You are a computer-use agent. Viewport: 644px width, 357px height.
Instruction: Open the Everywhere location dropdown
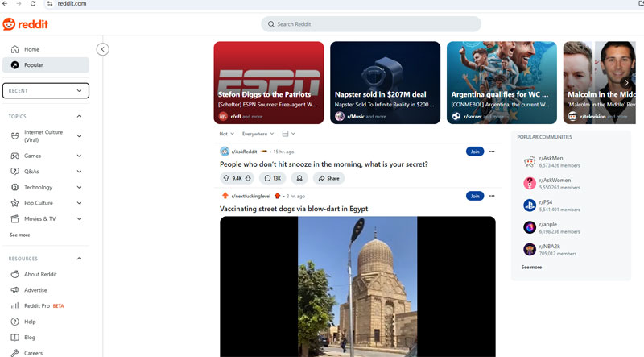click(x=258, y=134)
